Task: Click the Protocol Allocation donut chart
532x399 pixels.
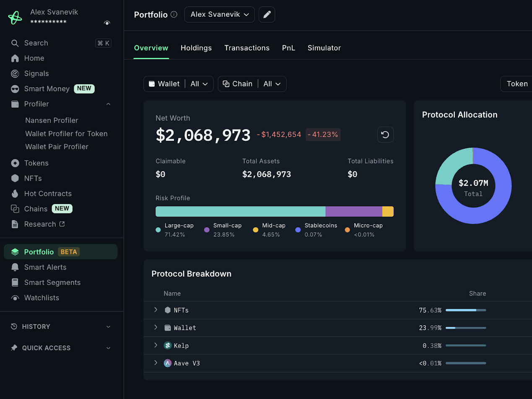Action: (473, 185)
